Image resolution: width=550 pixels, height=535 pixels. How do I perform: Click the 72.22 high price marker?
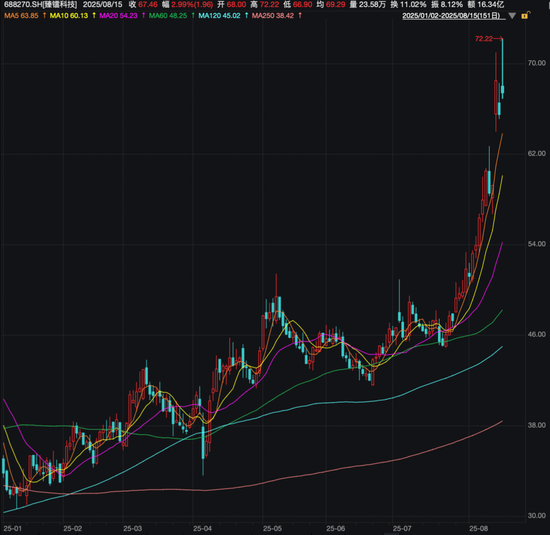(x=484, y=39)
